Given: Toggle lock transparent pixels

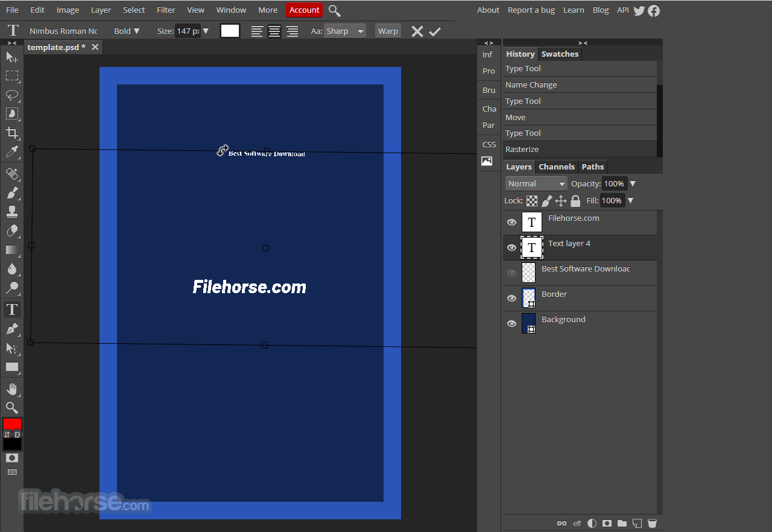Looking at the screenshot, I should (532, 201).
